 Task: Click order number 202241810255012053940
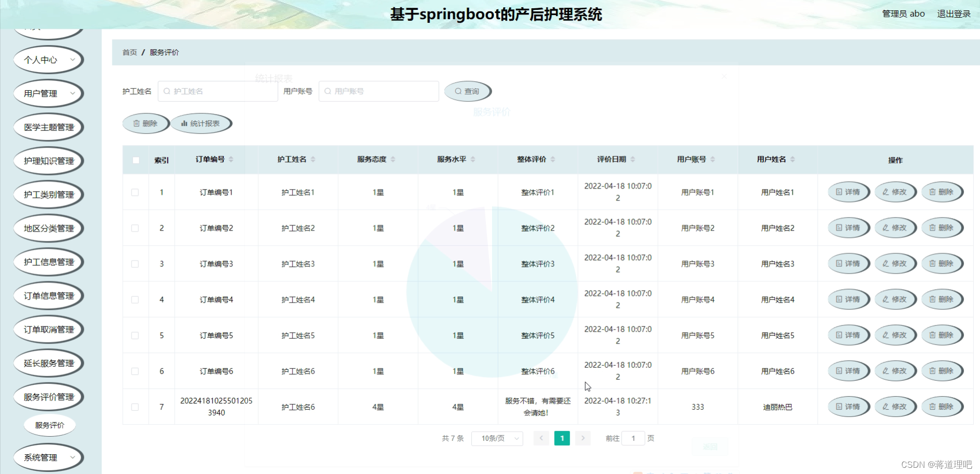pos(217,407)
